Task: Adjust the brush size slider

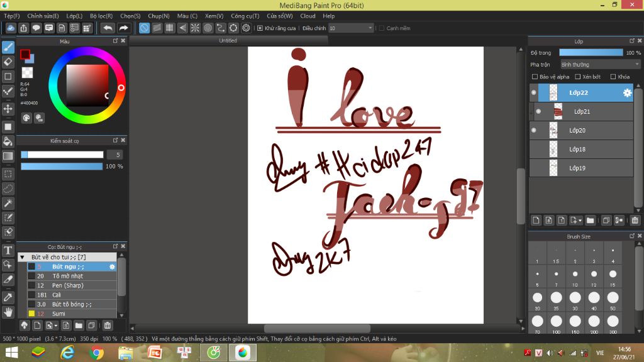Action: [62, 155]
